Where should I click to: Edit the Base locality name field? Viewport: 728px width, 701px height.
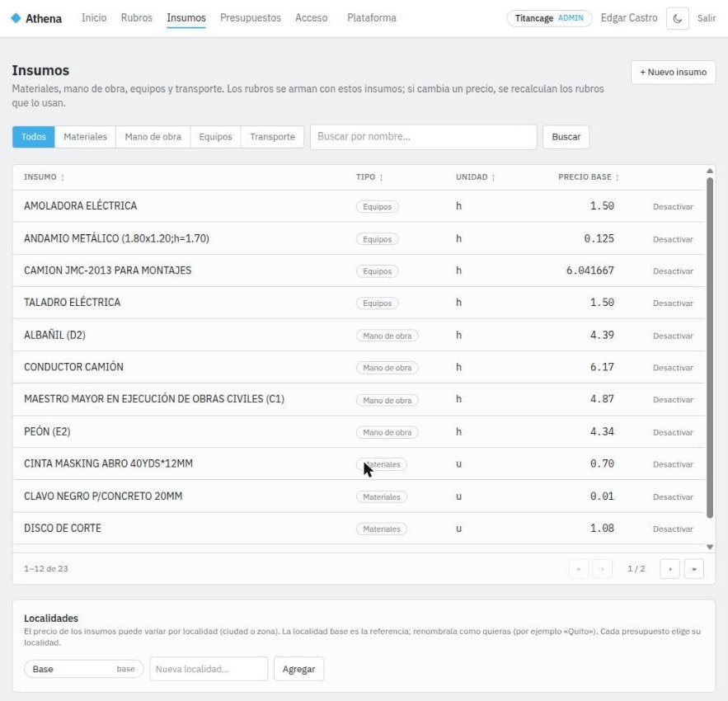(83, 669)
